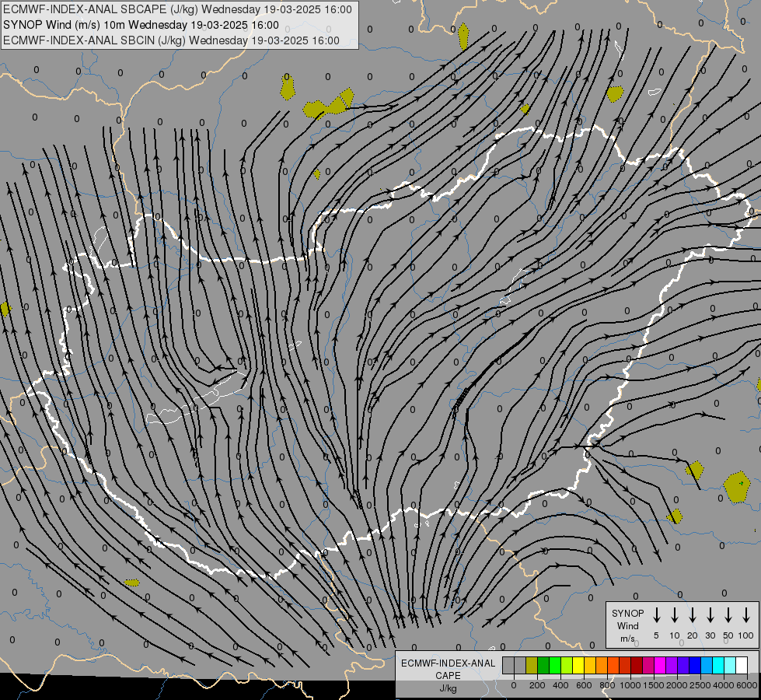Viewport: 761px width, 700px height.
Task: Click the 'm/s' unit label in wind legend
Action: [x=627, y=639]
